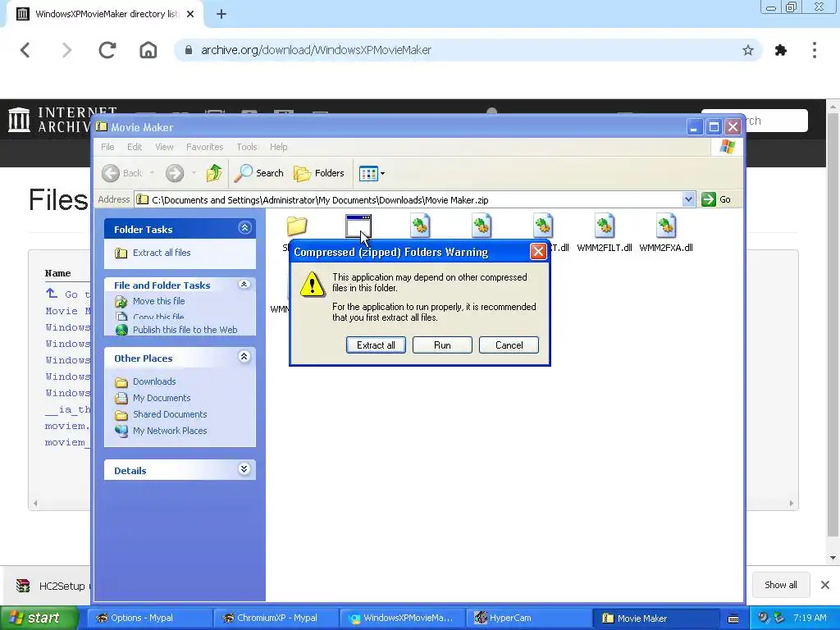Open the Tools menu in Explorer
Viewport: 840px width, 630px height.
[246, 147]
